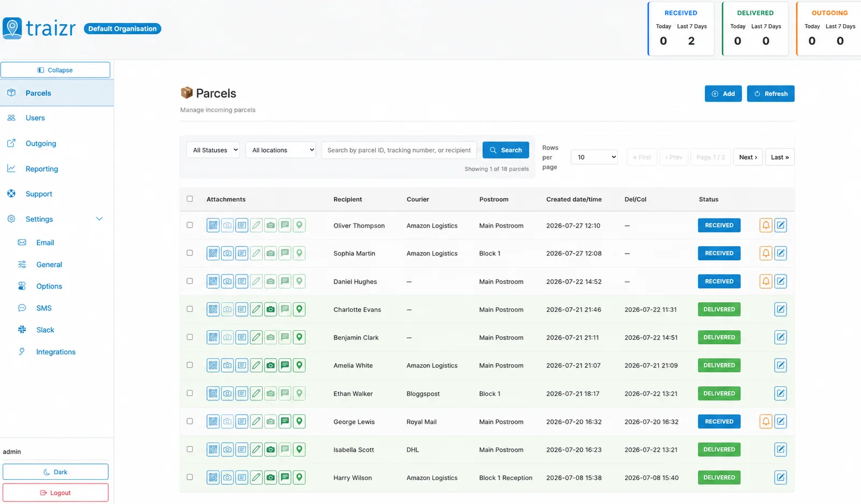Edit Oliver Thompson's parcel with pencil icon

pos(781,225)
